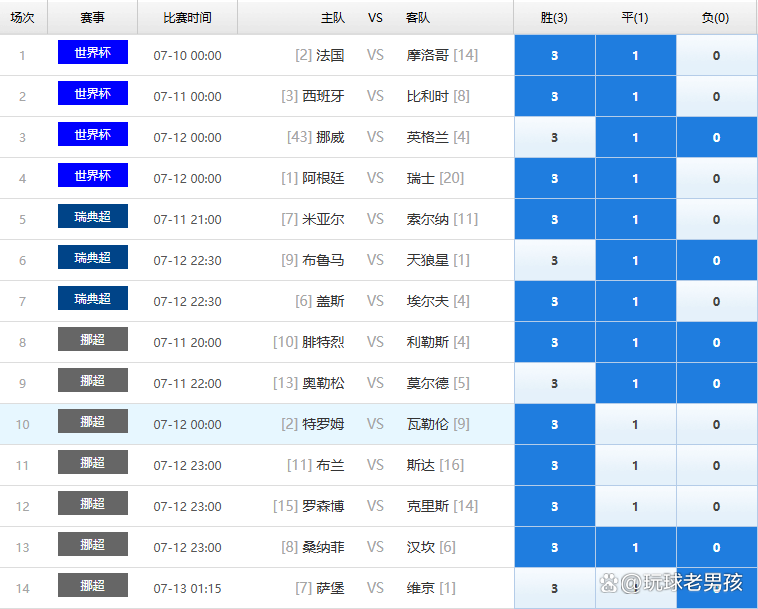Toggle draw (1) for 法国 vs 摩洛哥
758x609 pixels.
[636, 55]
